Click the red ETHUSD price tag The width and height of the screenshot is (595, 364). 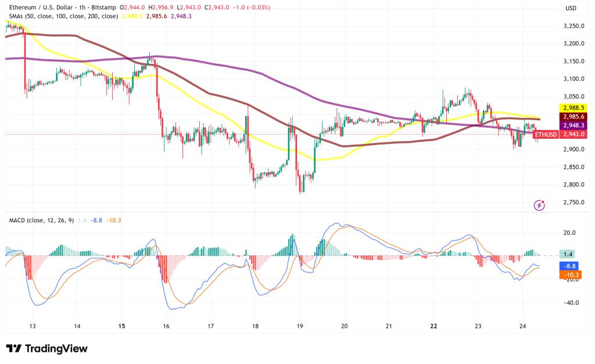click(x=547, y=135)
